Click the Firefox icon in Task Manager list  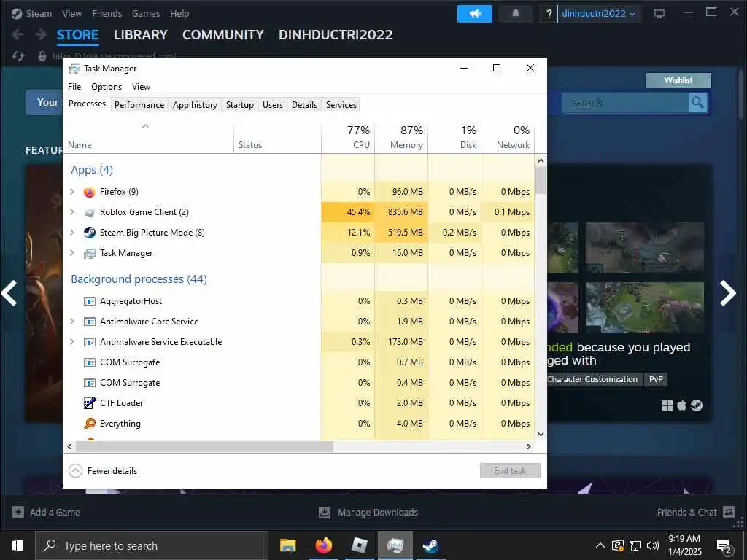89,192
